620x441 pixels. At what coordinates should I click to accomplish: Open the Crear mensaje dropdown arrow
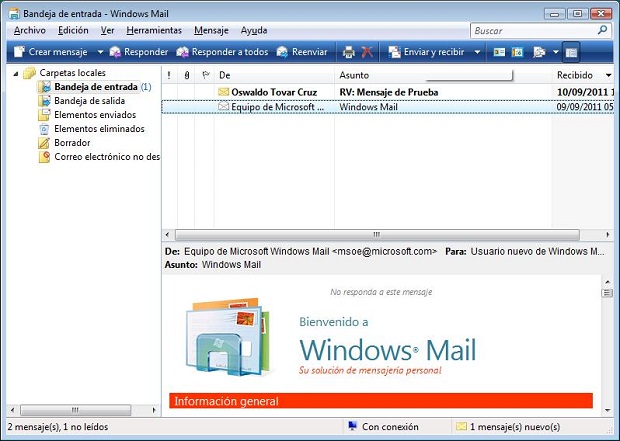100,52
